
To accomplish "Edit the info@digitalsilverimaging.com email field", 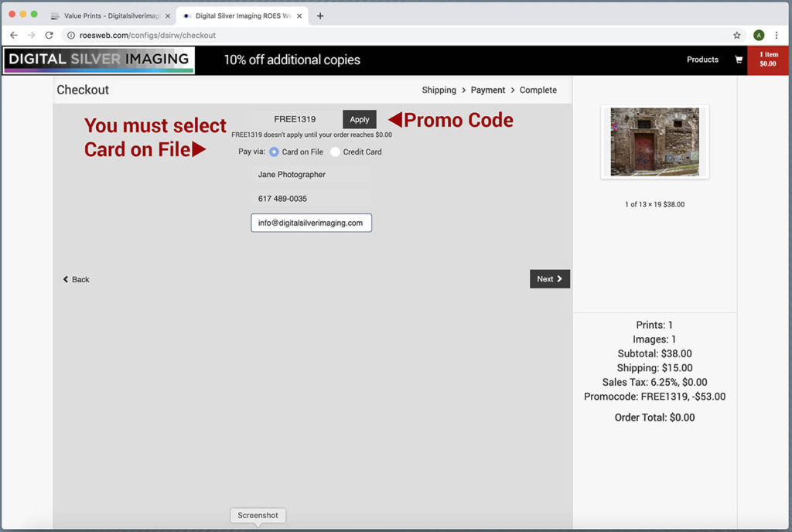I will point(311,223).
